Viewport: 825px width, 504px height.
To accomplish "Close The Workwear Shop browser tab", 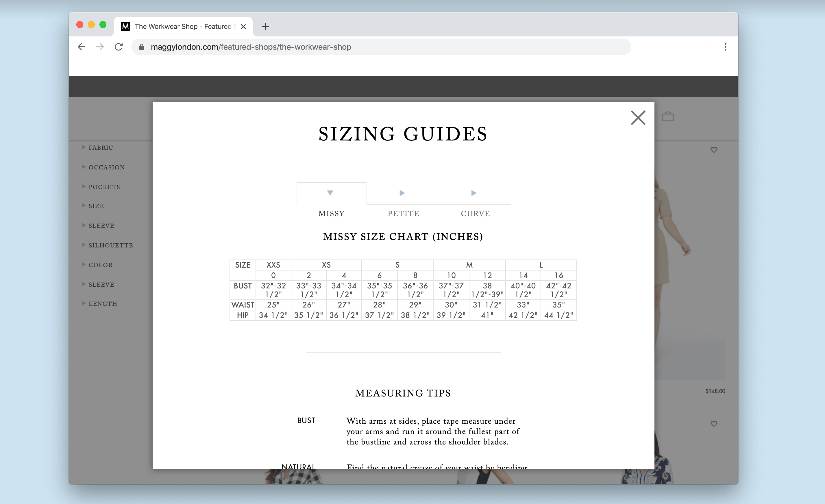I will click(243, 26).
